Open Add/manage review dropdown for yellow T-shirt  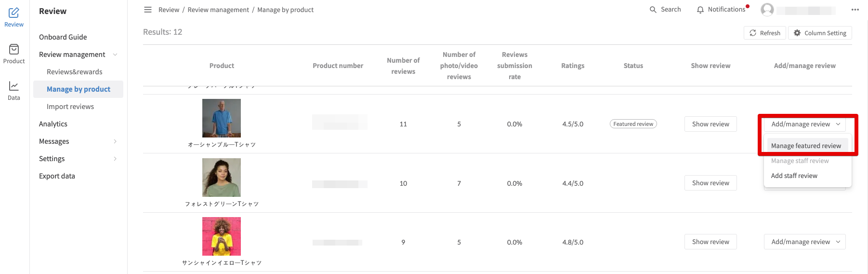[804, 242]
